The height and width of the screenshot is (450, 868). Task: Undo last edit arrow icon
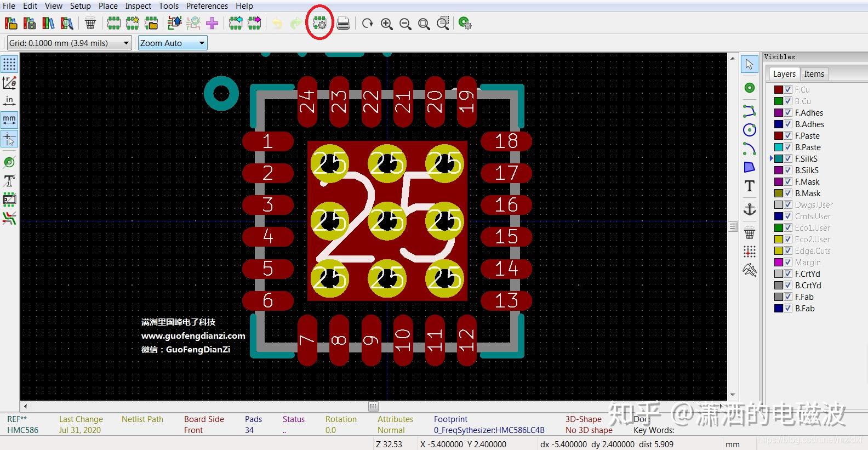(x=277, y=23)
